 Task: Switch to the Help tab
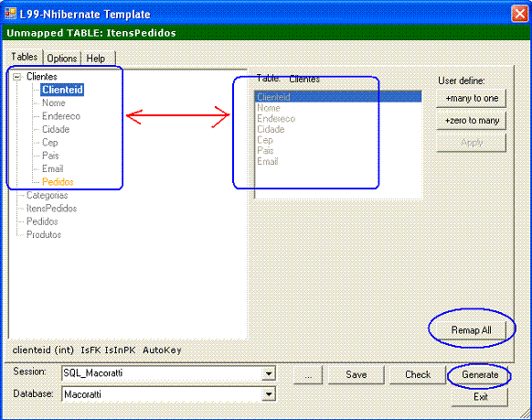[x=96, y=59]
